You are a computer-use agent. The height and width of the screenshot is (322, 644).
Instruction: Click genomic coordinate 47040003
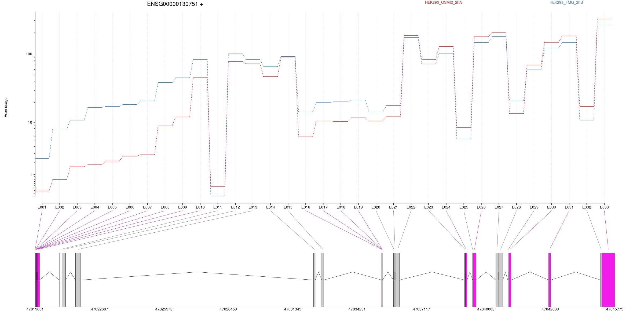[x=486, y=309]
